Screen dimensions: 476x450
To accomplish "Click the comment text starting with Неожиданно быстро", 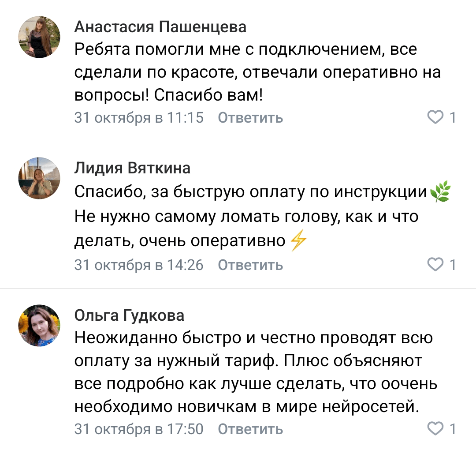I will (x=256, y=372).
